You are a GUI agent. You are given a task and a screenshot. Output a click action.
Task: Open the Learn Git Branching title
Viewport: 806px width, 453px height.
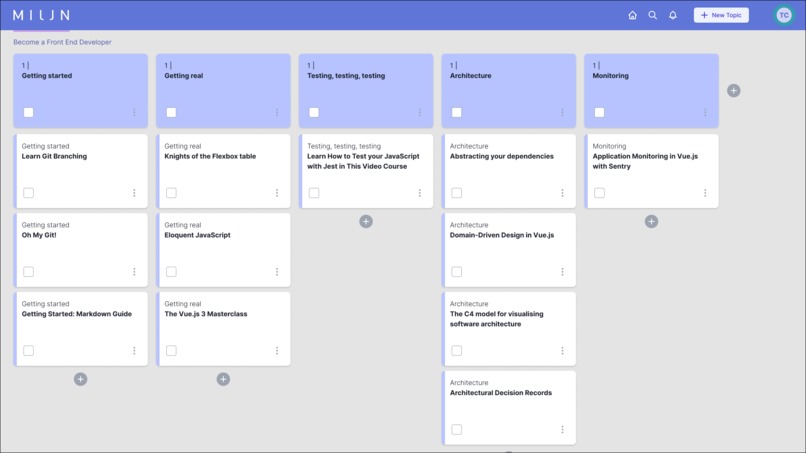(54, 156)
